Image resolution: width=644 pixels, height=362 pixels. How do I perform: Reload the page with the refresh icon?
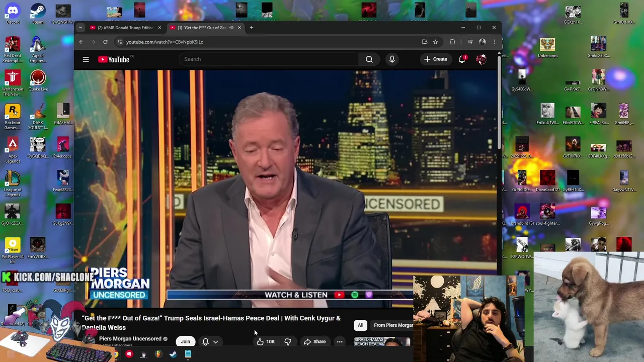tap(105, 42)
